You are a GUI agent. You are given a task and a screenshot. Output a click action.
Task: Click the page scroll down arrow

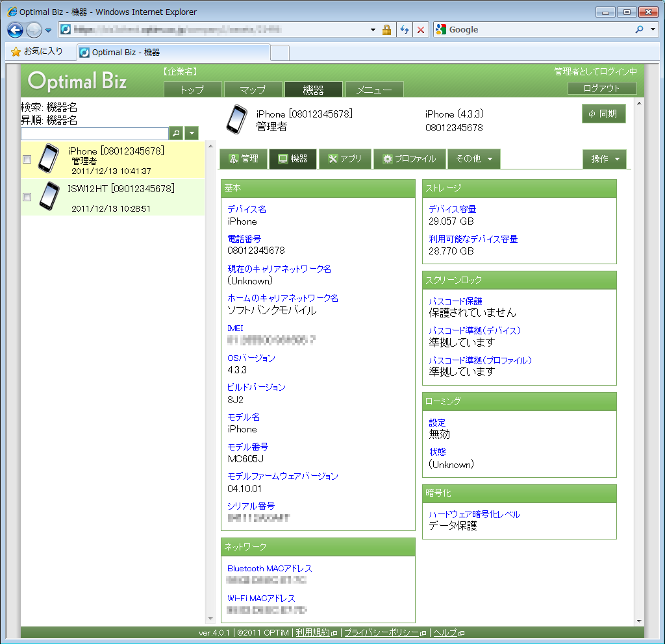[x=639, y=621]
